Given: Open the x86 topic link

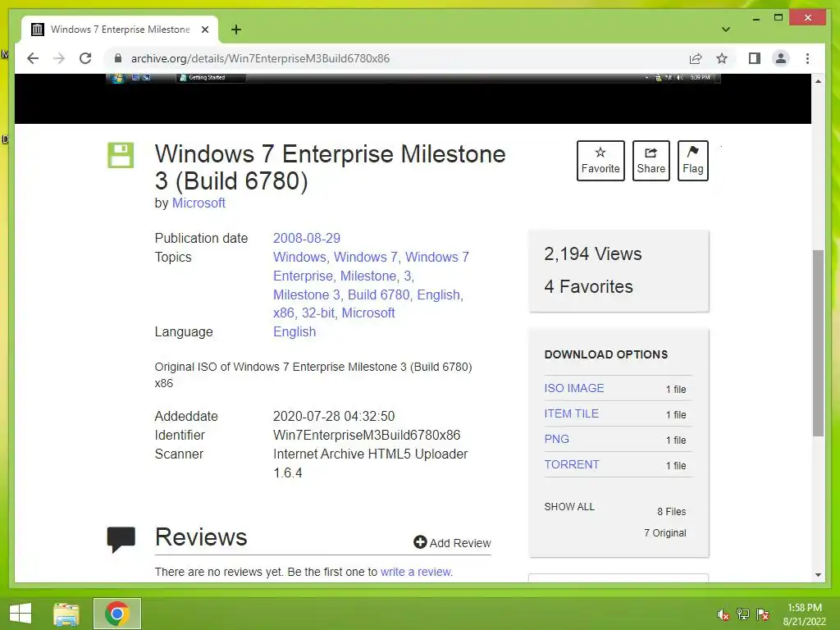Looking at the screenshot, I should 283,313.
